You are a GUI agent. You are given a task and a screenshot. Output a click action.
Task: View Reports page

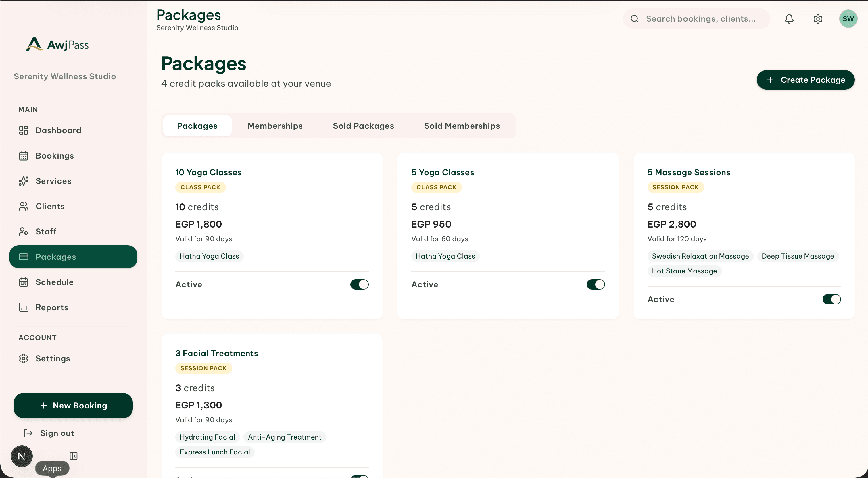click(x=73, y=307)
